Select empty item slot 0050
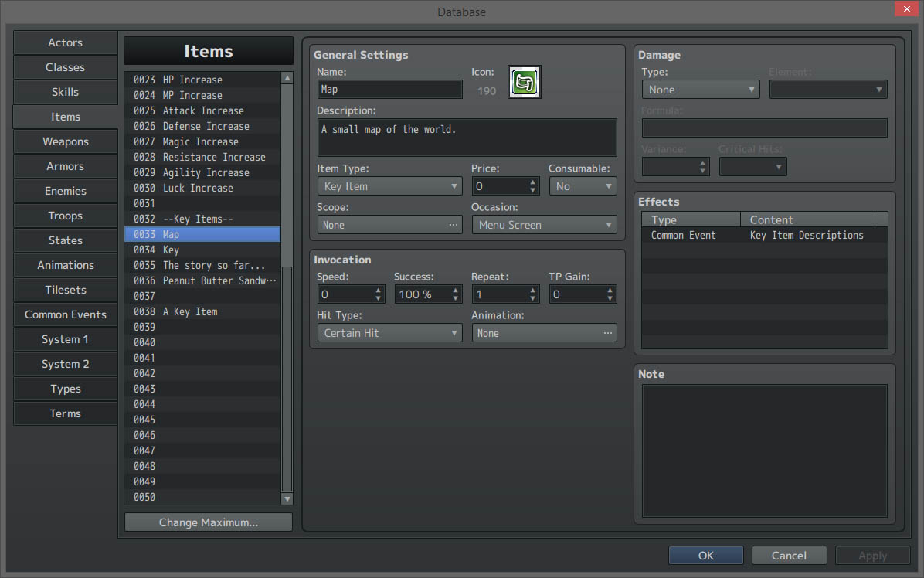This screenshot has width=924, height=578. (202, 498)
